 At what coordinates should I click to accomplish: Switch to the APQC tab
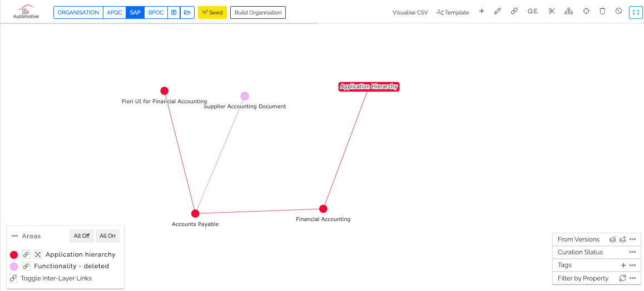click(115, 12)
